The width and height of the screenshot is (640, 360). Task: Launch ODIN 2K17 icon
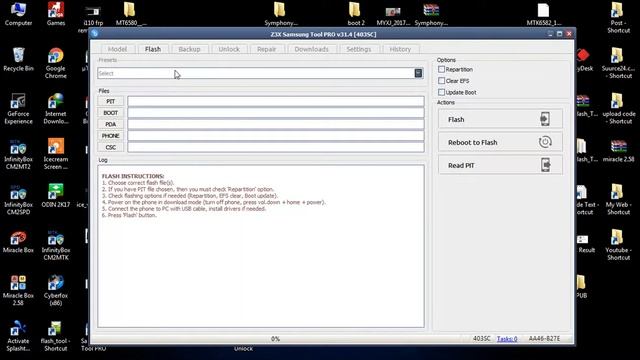(56, 196)
